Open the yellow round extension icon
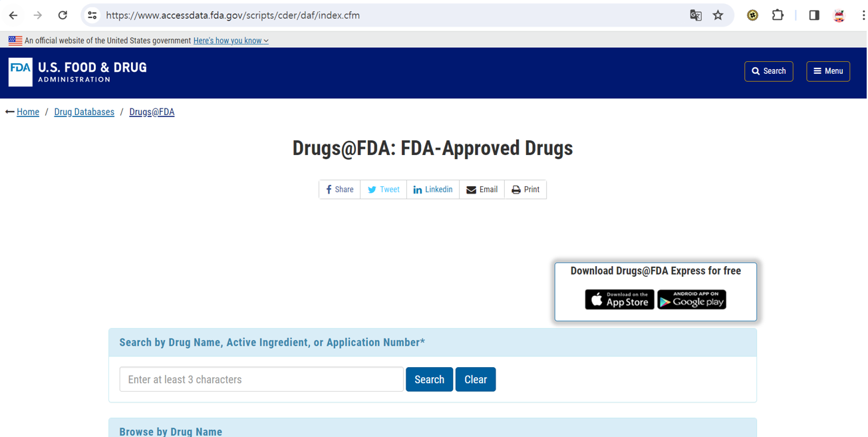Viewport: 868px width, 437px height. click(x=752, y=15)
